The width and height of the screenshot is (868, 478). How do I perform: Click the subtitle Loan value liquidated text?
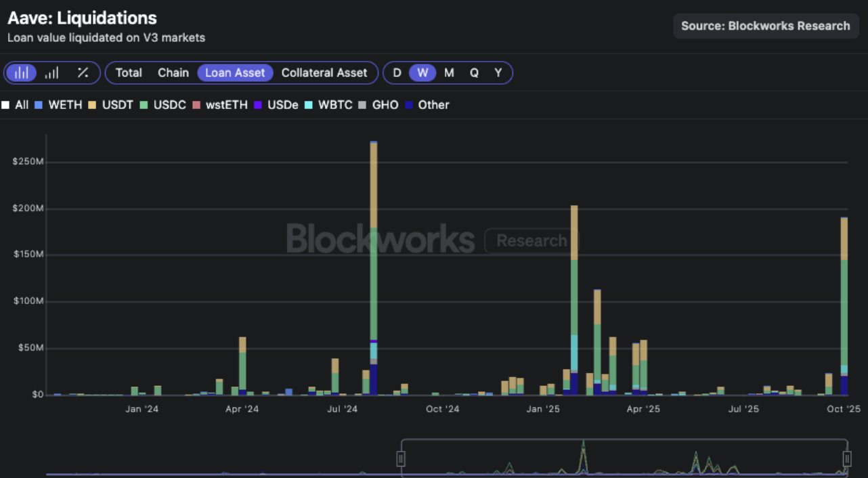[x=106, y=38]
